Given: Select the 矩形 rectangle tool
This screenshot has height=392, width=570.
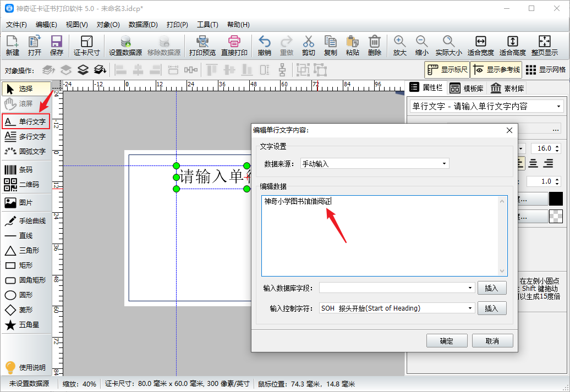Looking at the screenshot, I should (x=25, y=265).
